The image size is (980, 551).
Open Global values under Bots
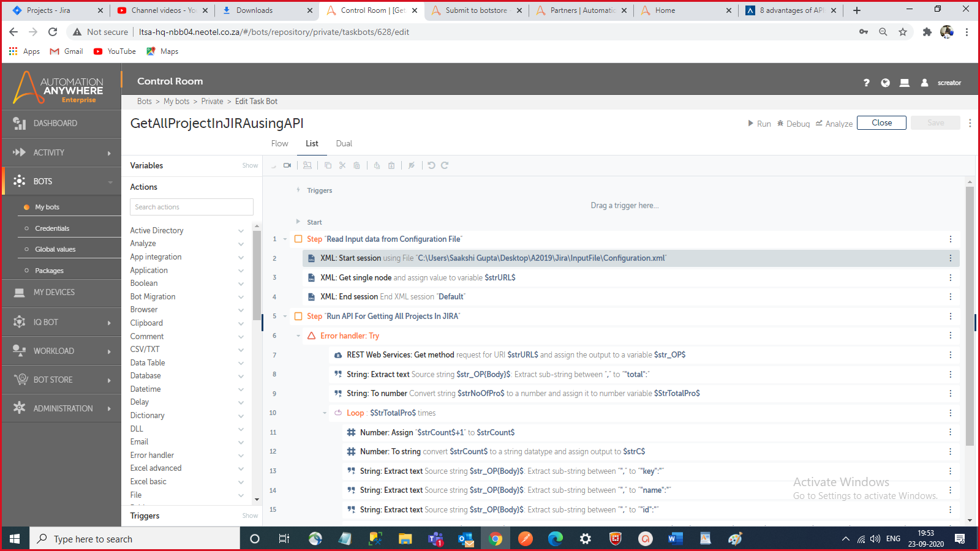click(55, 249)
